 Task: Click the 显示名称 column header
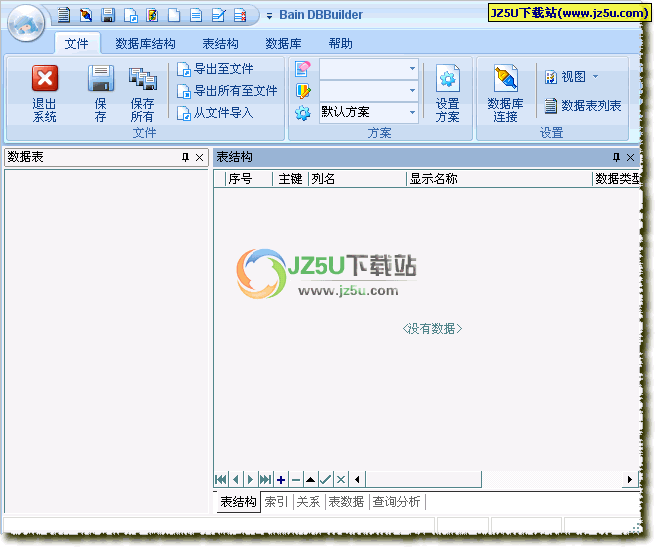(500, 179)
